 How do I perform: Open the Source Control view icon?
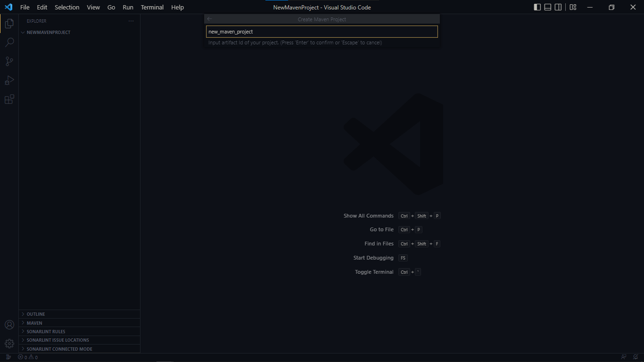(9, 61)
